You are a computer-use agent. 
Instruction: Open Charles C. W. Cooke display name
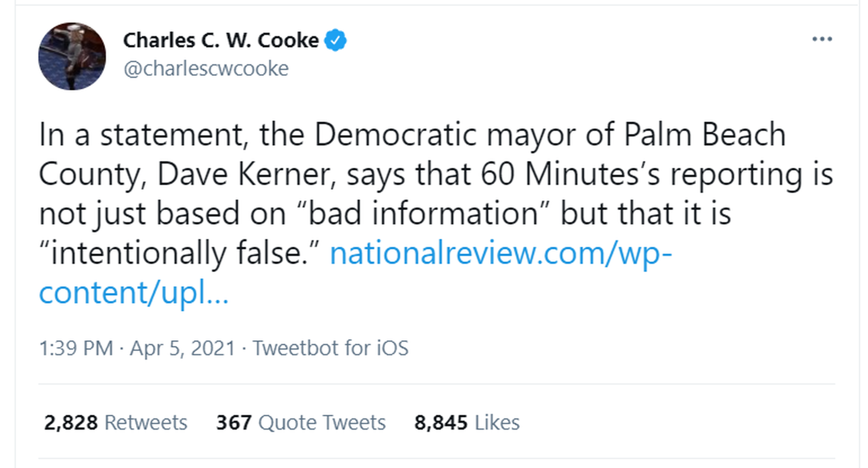coord(221,40)
